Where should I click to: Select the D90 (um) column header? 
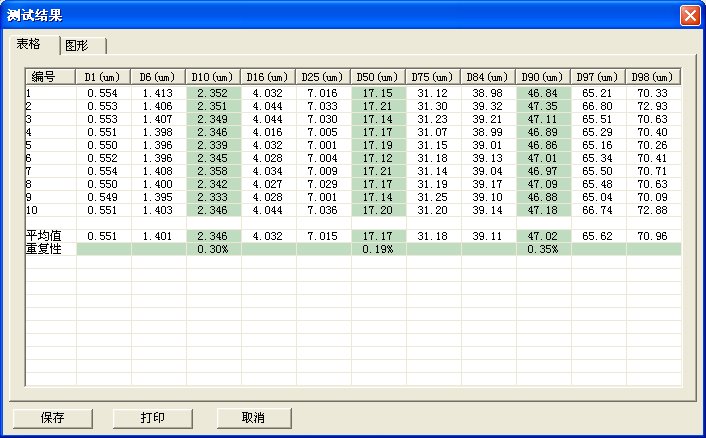[x=543, y=76]
